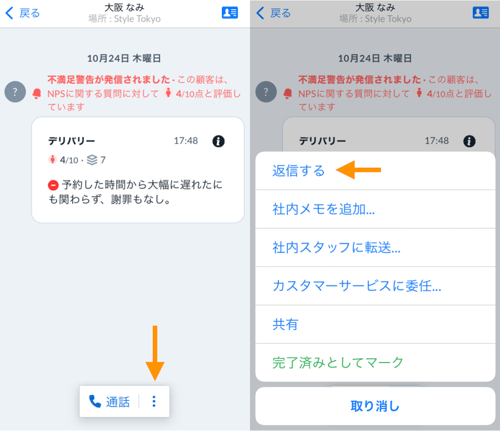Image resolution: width=500 pixels, height=431 pixels.
Task: Dismiss the sheet with 取り消し button
Action: [375, 406]
